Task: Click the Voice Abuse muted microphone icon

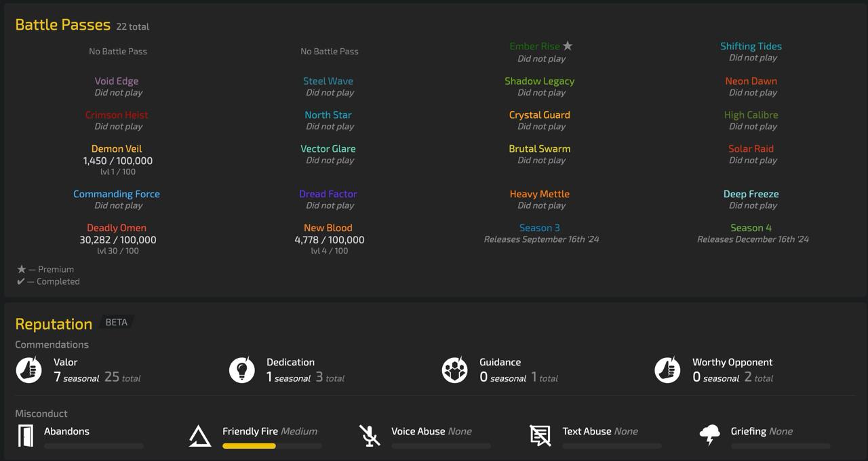Action: point(370,436)
